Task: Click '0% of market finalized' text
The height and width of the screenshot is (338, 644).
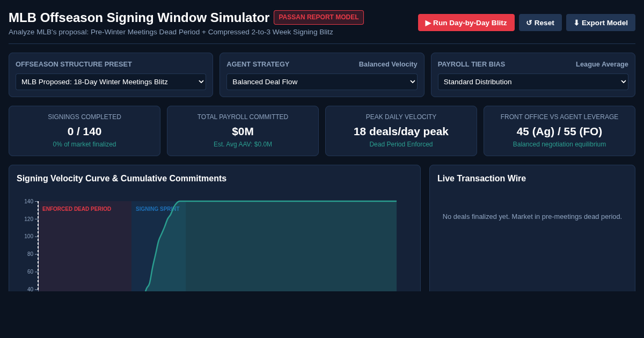Action: tap(84, 144)
